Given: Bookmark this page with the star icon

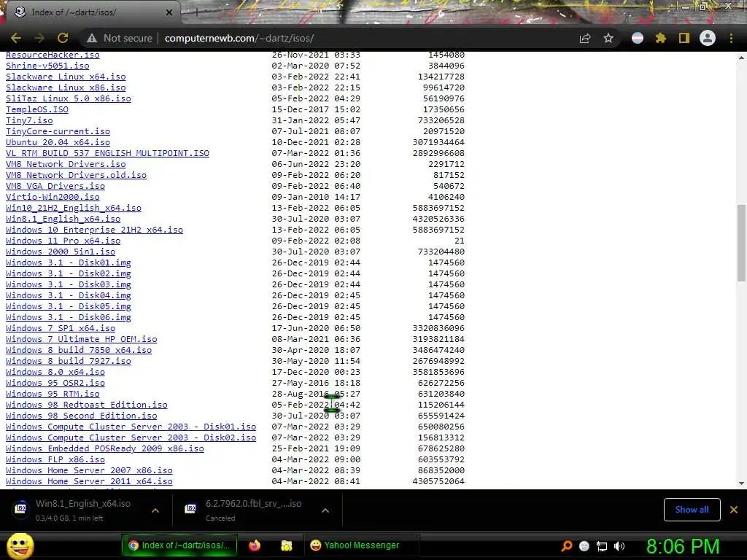Looking at the screenshot, I should (x=608, y=38).
